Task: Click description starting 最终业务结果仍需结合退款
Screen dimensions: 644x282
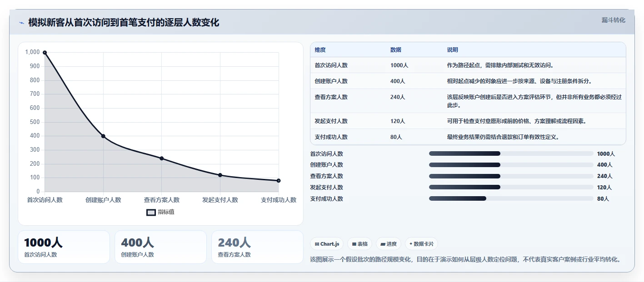Action: click(x=503, y=137)
